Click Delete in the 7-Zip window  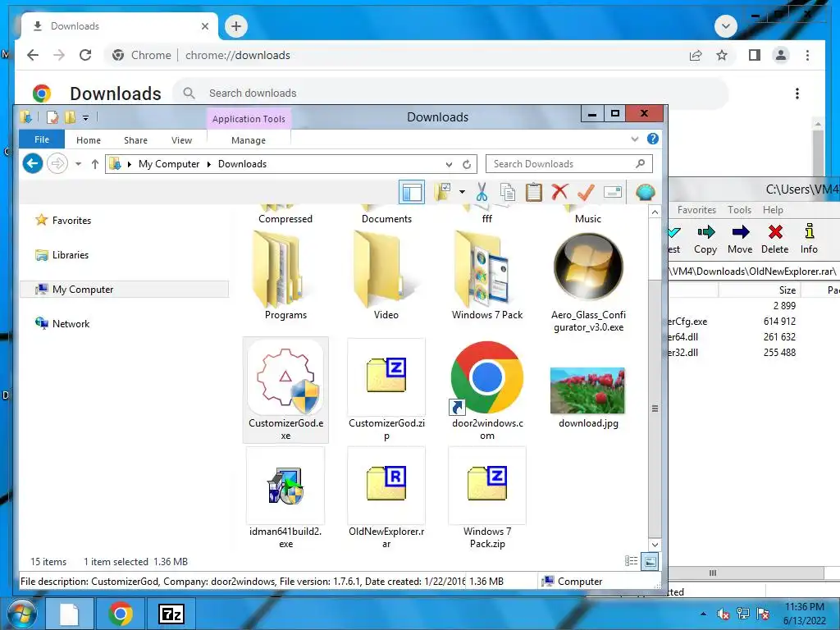click(x=774, y=239)
